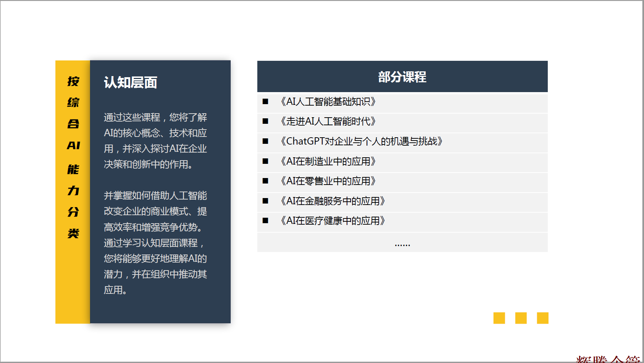644x363 pixels.
Task: Click the leftmost of three yellow squares
Action: coord(499,318)
